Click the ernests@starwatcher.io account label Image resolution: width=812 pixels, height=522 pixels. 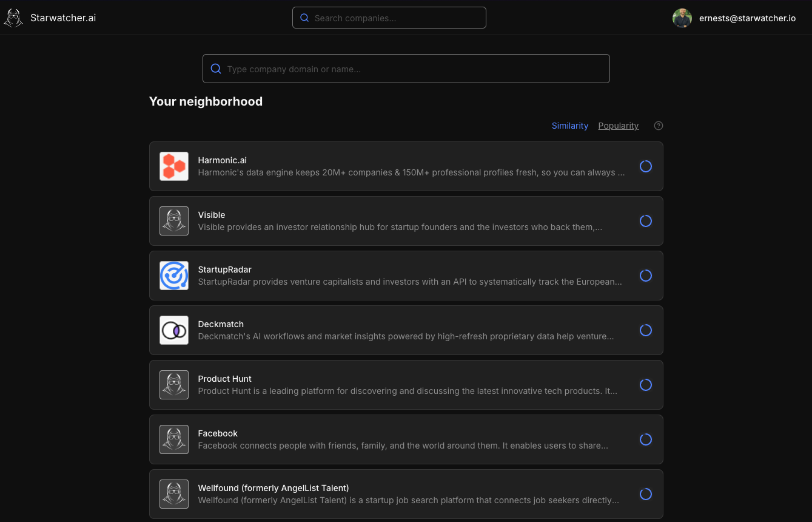pos(747,18)
